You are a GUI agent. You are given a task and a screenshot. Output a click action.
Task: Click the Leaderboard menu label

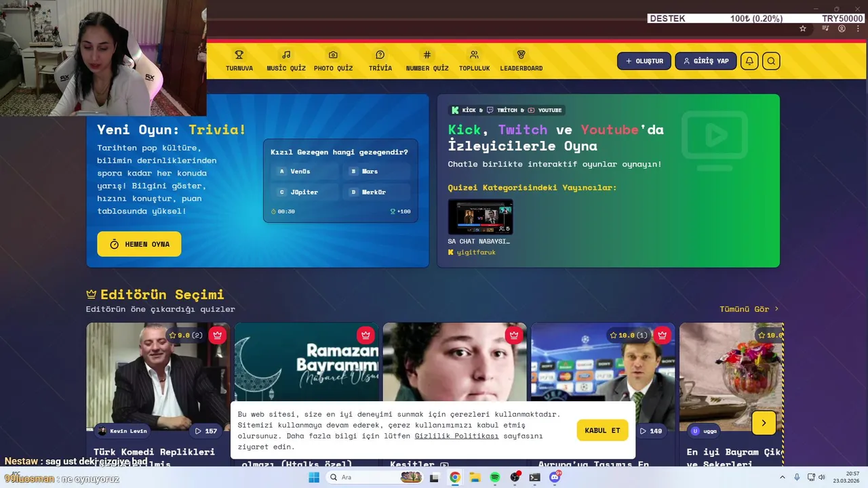521,68
